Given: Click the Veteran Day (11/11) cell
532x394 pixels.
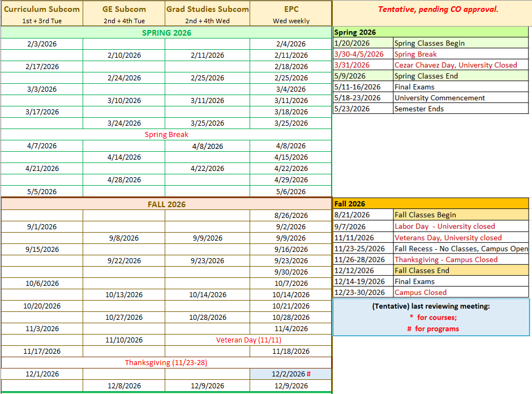Looking at the screenshot, I should pos(248,340).
